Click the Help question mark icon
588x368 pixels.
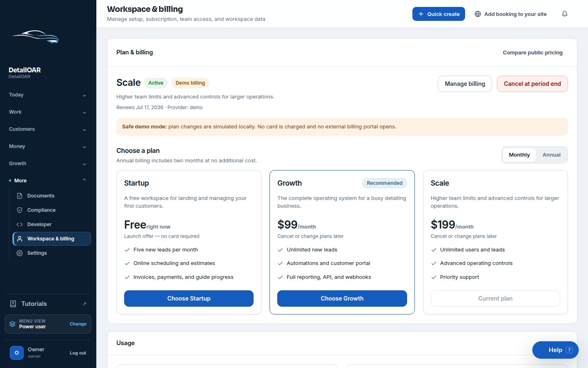(x=570, y=350)
